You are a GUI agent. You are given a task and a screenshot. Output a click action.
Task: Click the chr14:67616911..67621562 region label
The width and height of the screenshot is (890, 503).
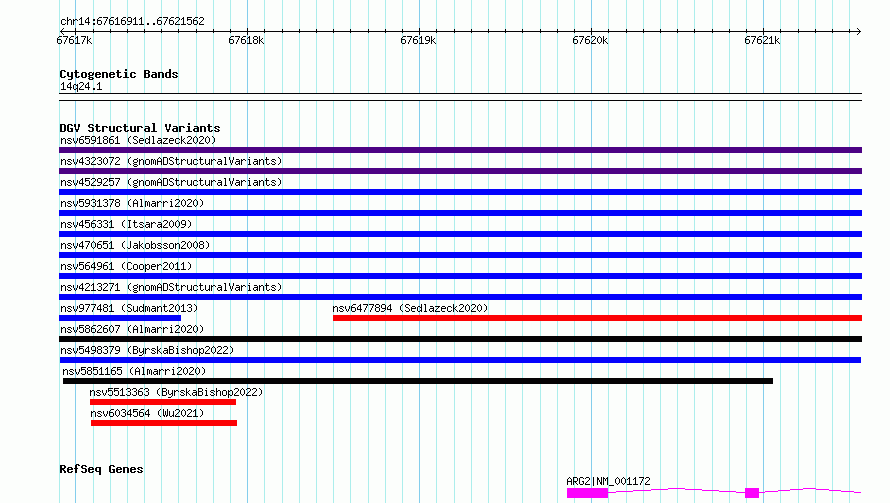point(132,22)
